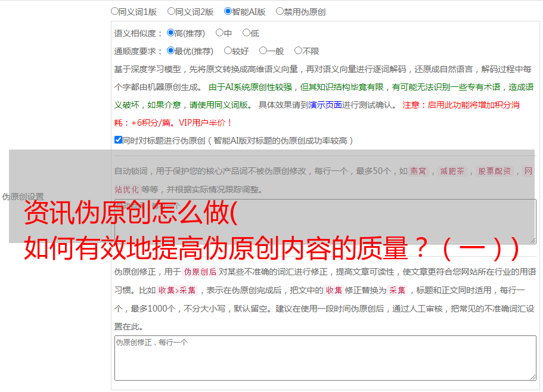Set 通顺度要求 to 一般
Image resolution: width=543 pixels, height=392 pixels.
coord(263,51)
